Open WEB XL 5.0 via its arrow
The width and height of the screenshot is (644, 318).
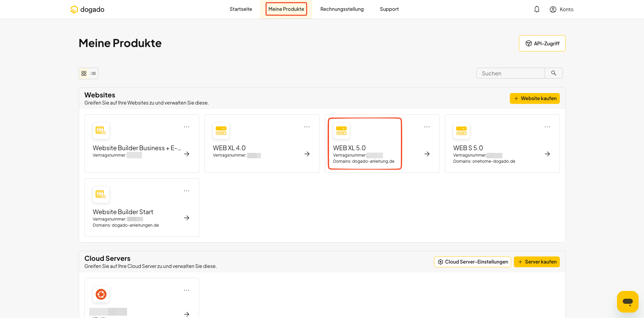coord(427,154)
